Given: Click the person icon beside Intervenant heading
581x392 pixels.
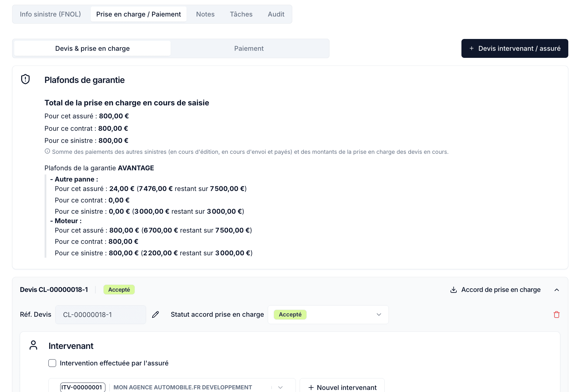Looking at the screenshot, I should [33, 345].
